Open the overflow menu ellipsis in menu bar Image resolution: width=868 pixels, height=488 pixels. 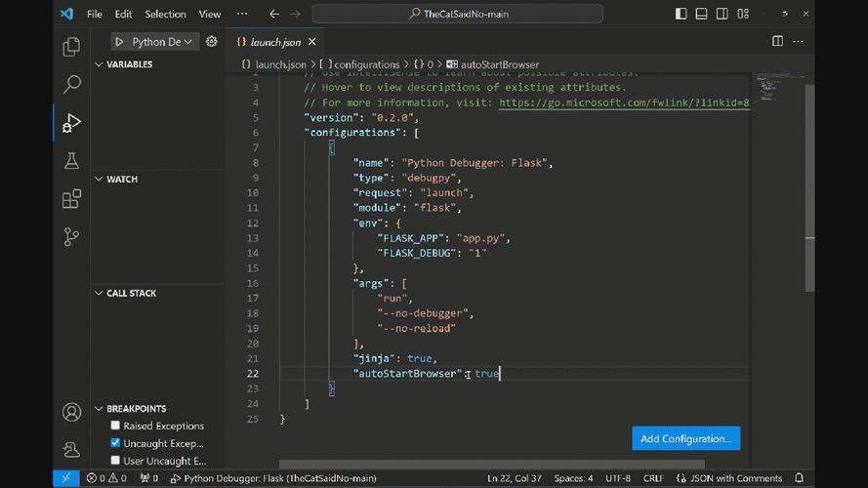tap(242, 14)
